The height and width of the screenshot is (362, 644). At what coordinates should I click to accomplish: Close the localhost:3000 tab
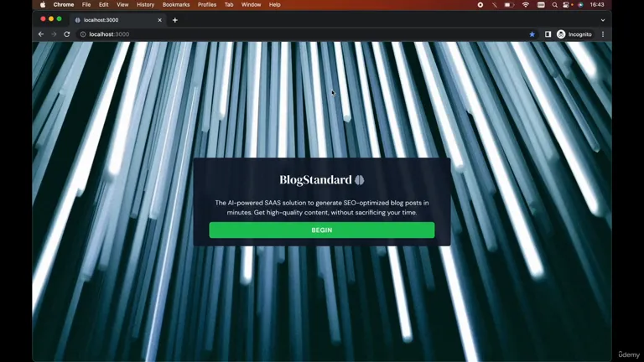click(x=160, y=20)
